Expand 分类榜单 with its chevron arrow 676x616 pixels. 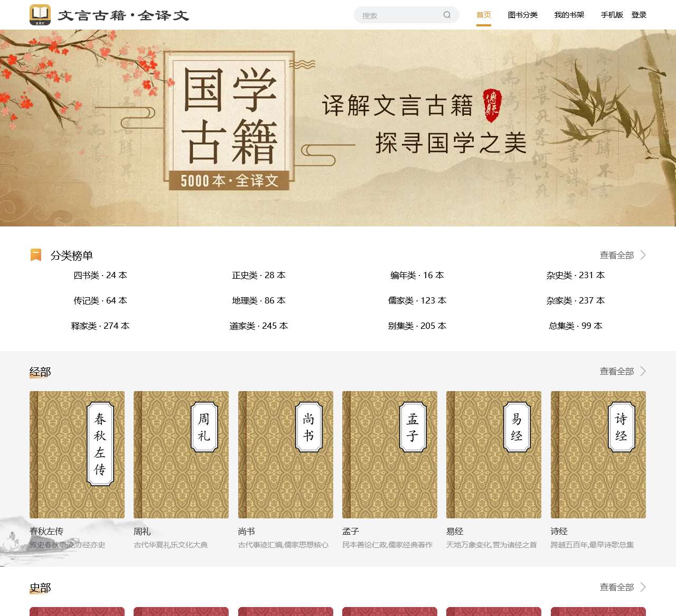point(643,255)
